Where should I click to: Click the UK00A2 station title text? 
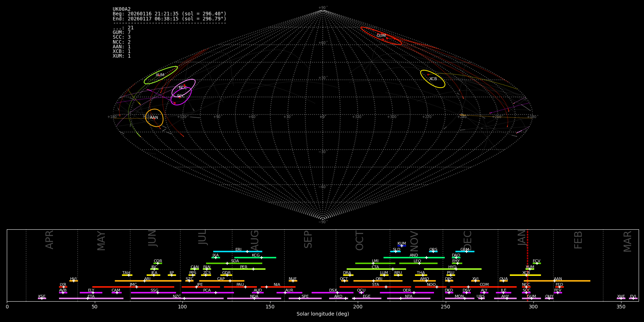click(x=122, y=9)
